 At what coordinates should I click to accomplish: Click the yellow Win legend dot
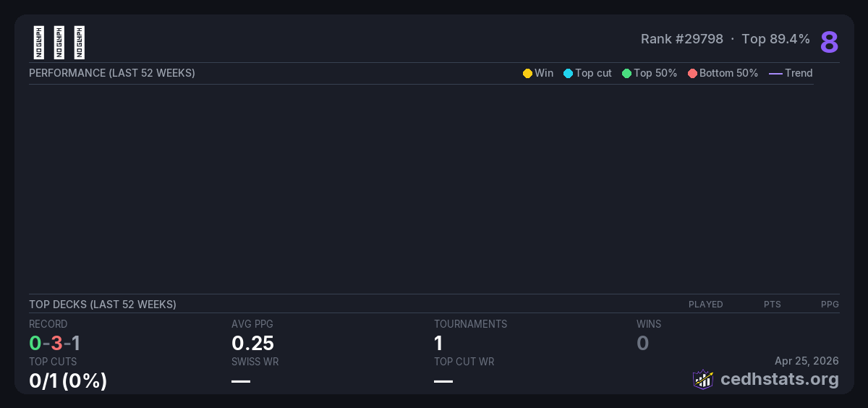(527, 73)
